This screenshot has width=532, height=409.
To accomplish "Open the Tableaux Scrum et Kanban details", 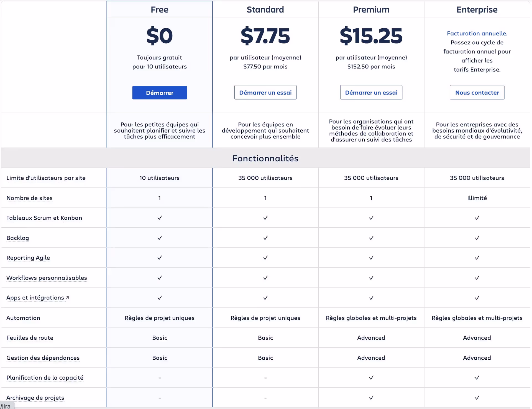I will [x=44, y=218].
